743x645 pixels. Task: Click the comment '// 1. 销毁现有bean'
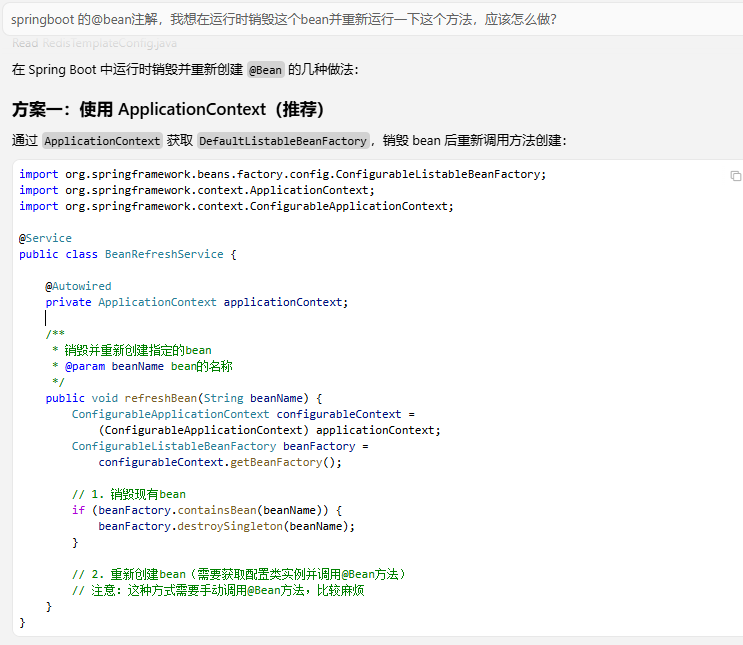129,494
